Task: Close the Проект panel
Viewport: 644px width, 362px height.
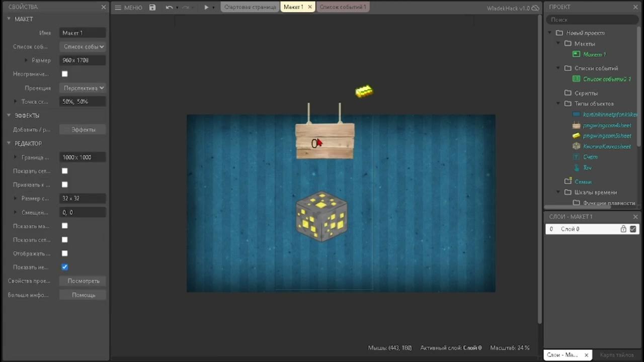Action: click(x=635, y=7)
